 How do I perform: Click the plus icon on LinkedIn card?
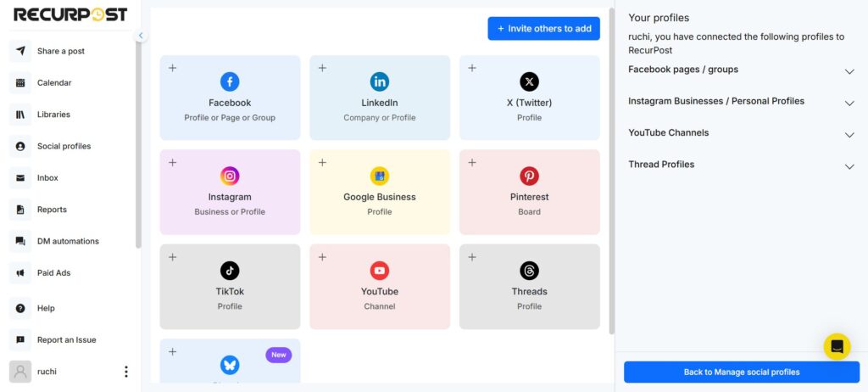(322, 68)
